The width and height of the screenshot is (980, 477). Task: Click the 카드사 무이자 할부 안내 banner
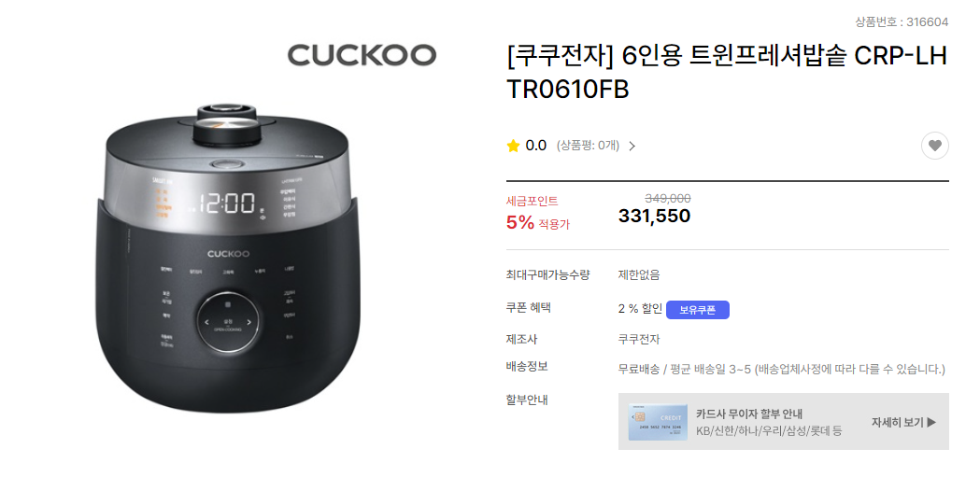[784, 421]
